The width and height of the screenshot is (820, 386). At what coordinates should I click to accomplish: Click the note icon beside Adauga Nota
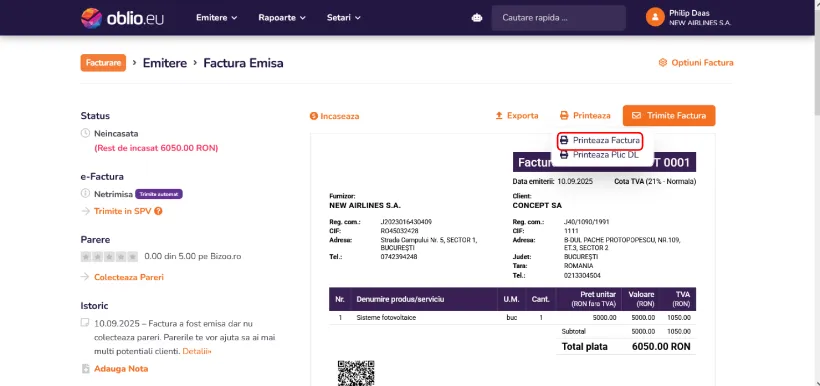(x=86, y=369)
